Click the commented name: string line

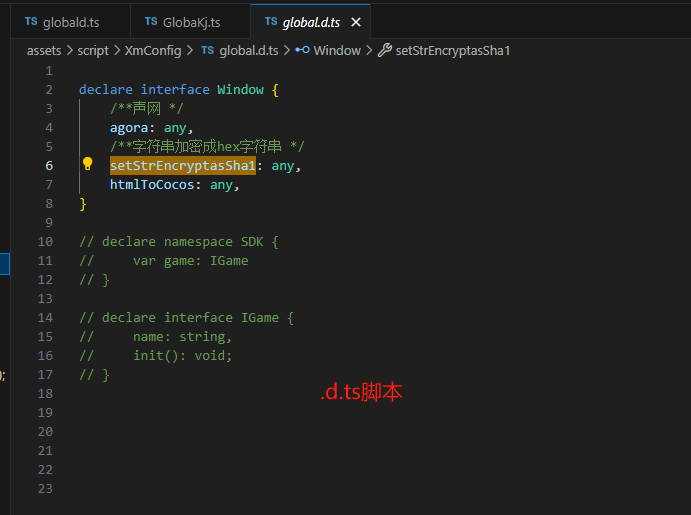156,337
